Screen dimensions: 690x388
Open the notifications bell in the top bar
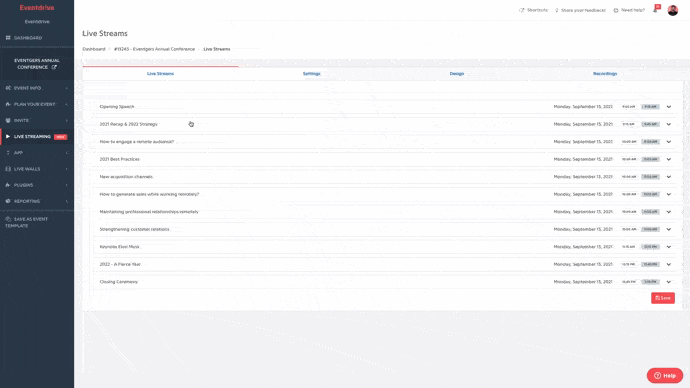[656, 10]
